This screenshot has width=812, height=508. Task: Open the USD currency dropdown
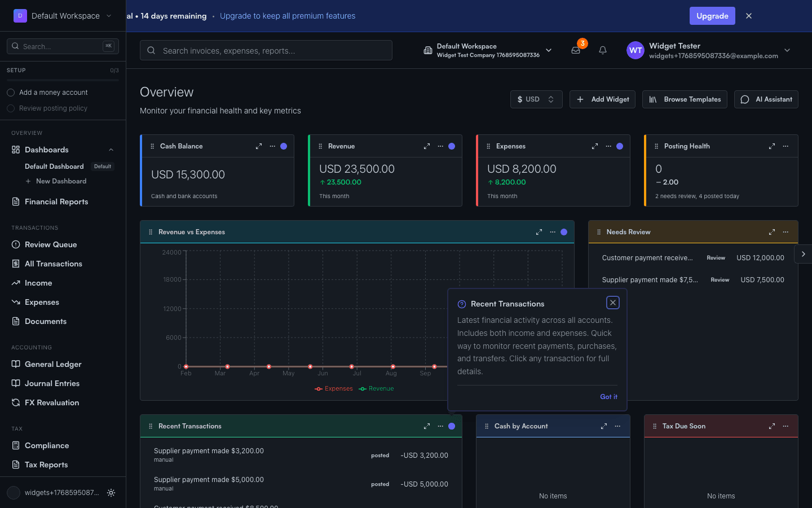[536, 99]
